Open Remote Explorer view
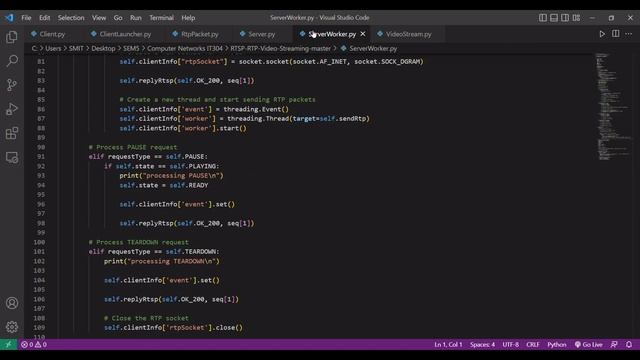The image size is (640, 360). pyautogui.click(x=12, y=157)
